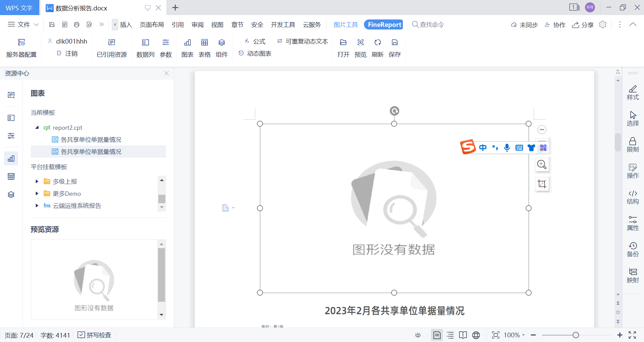Image resolution: width=644 pixels, height=342 pixels.
Task: Collapse the report2.cpt tree node
Action: [x=37, y=127]
